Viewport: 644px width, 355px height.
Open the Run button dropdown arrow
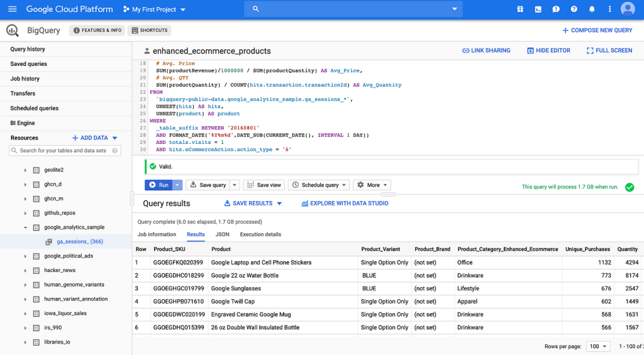click(177, 185)
